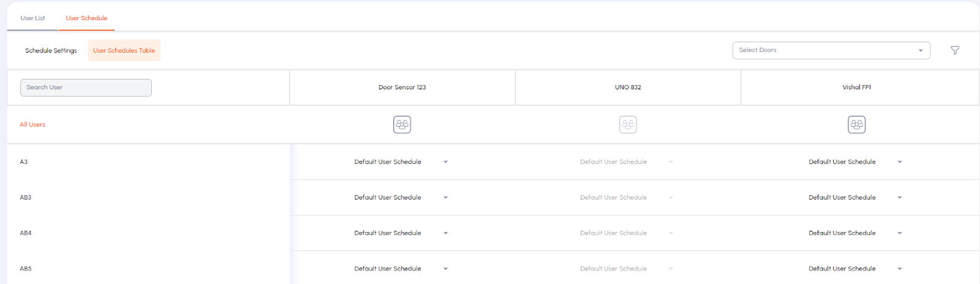
Task: Open AB3 schedule dropdown for Vishal FP1
Action: [855, 198]
